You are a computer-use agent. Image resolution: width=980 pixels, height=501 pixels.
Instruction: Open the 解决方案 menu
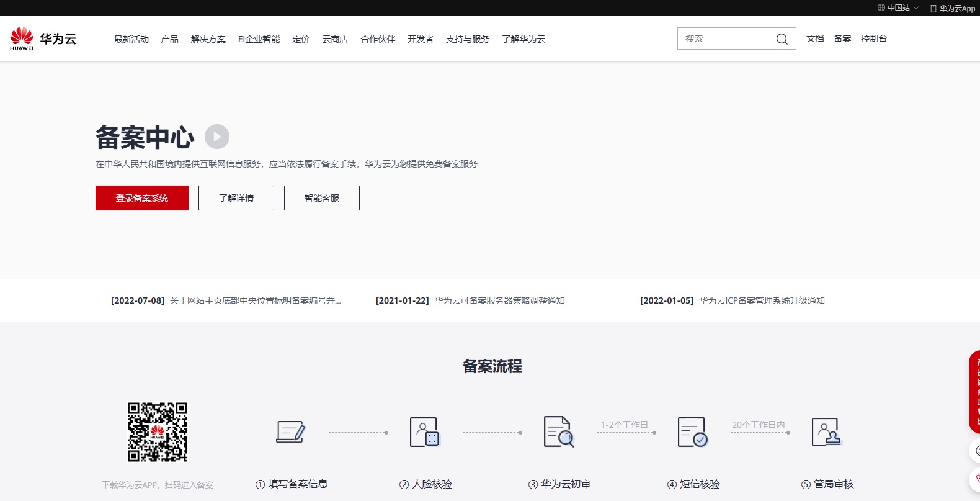click(x=208, y=39)
